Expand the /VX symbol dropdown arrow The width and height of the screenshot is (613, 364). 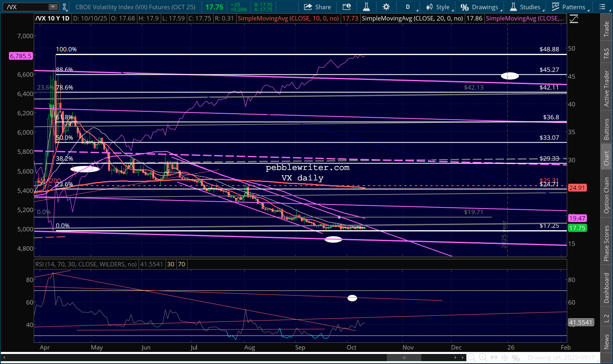[53, 7]
